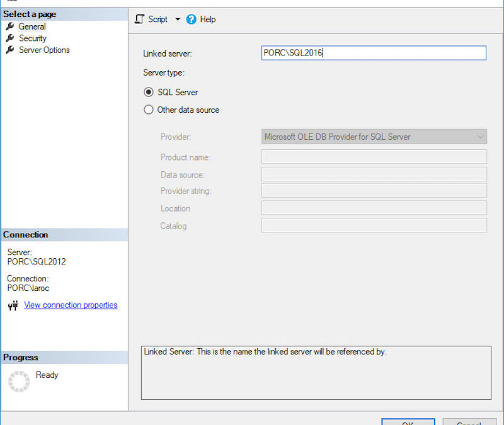This screenshot has width=504, height=425.
Task: Click the Progress spinner ring icon
Action: tap(19, 381)
